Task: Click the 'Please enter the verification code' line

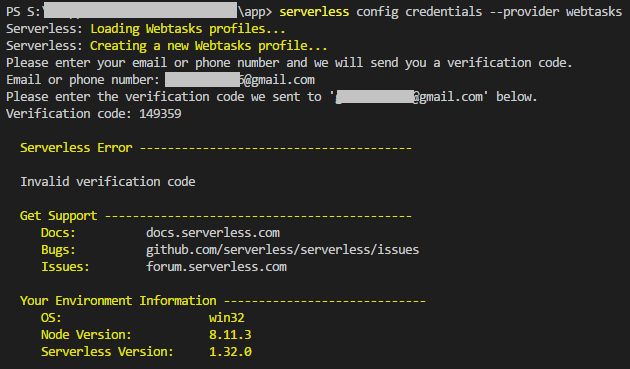Action: tap(272, 97)
